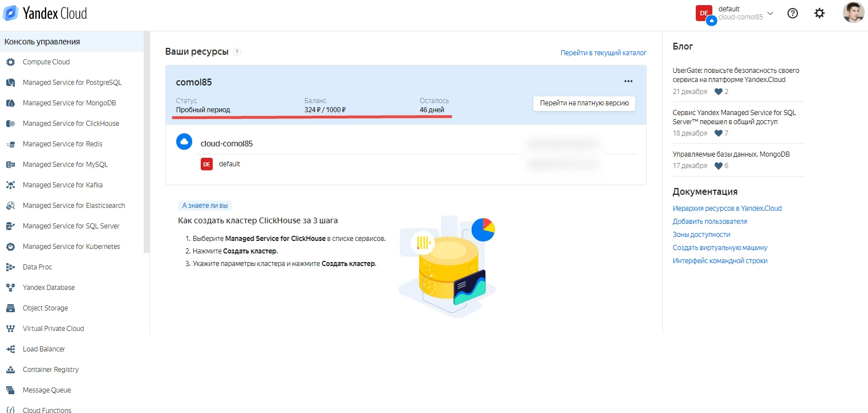Click the Container Registry sidebar label
Screen dimensions: 868x413
click(x=51, y=370)
